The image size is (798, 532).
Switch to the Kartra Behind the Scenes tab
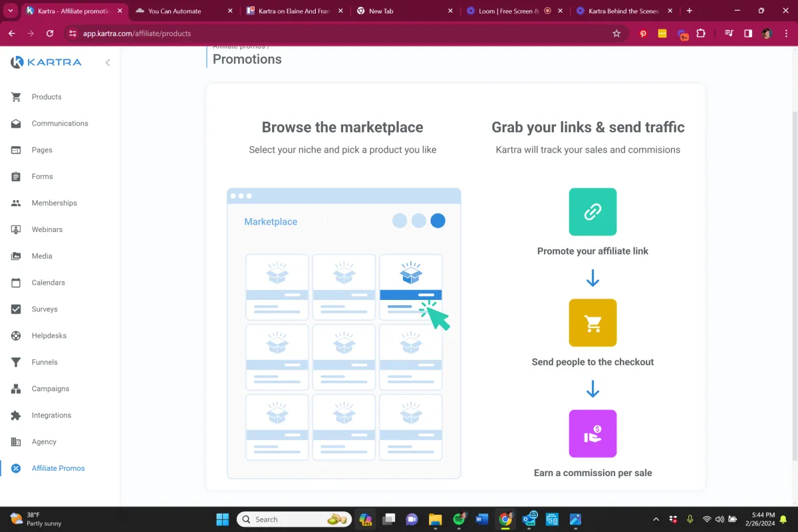pyautogui.click(x=623, y=11)
